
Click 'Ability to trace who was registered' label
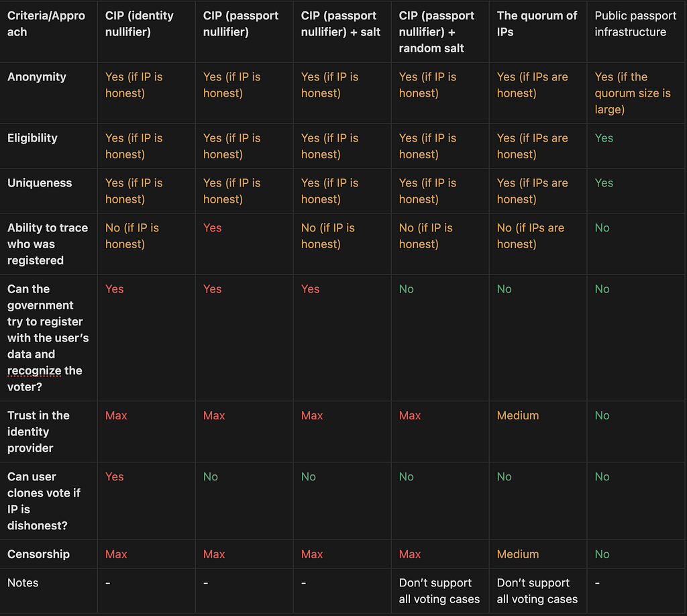click(x=48, y=244)
